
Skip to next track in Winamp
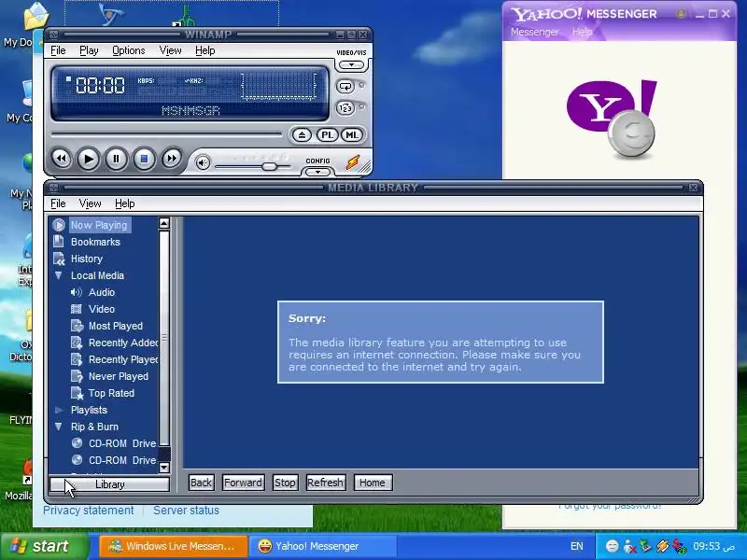[172, 158]
